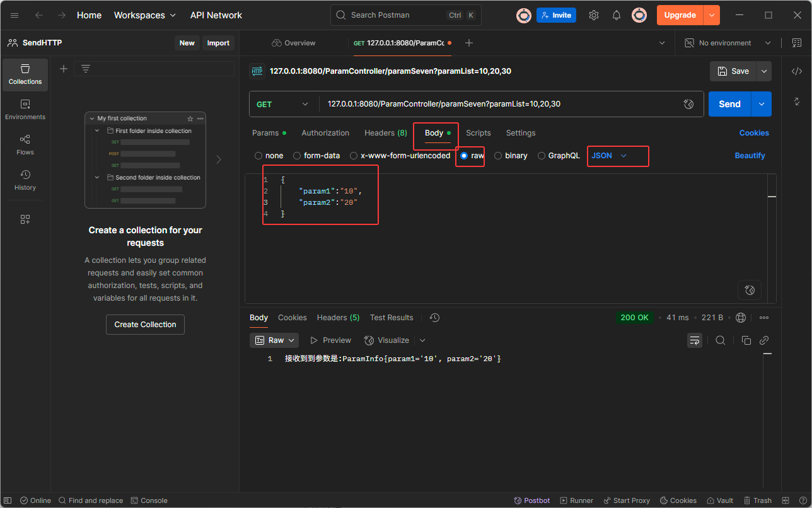Open the user avatar beside Upgrade
812x508 pixels.
tap(639, 15)
